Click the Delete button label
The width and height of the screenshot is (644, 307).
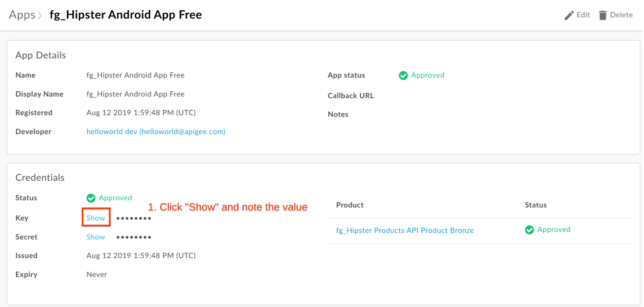(621, 15)
